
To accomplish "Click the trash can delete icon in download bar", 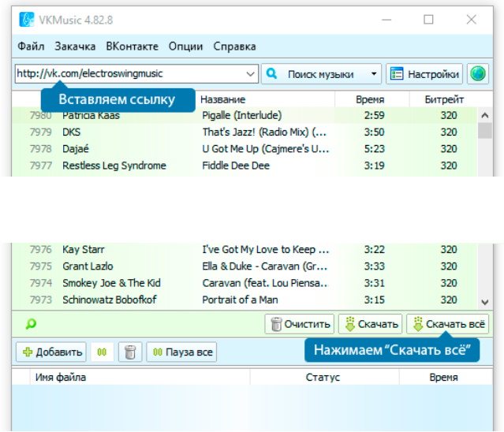I will tap(130, 352).
